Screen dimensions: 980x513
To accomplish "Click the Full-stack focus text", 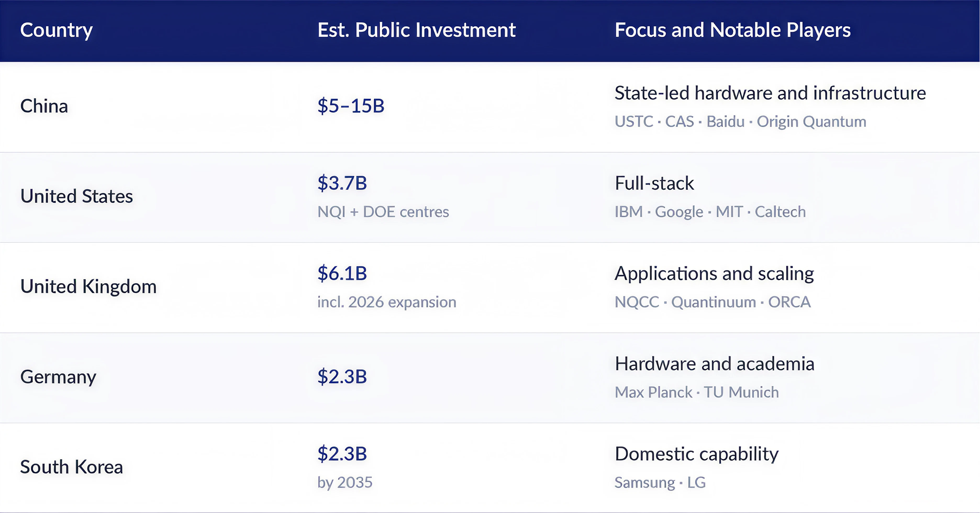I will pyautogui.click(x=654, y=183).
